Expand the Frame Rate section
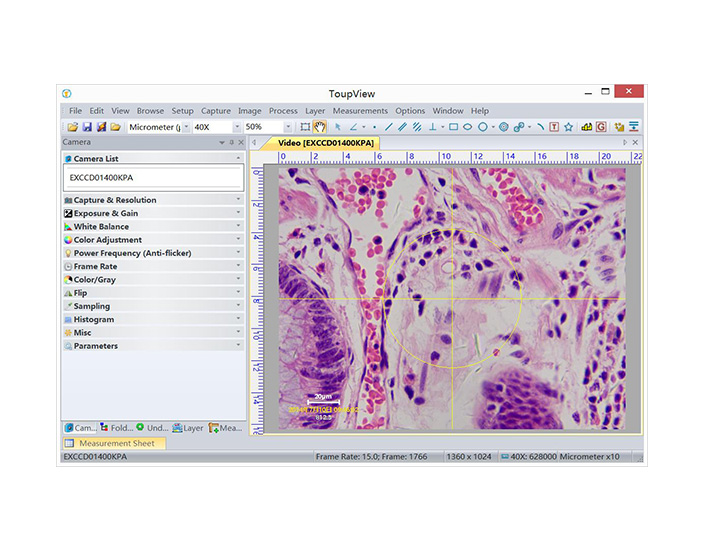703x550 pixels. coord(153,266)
